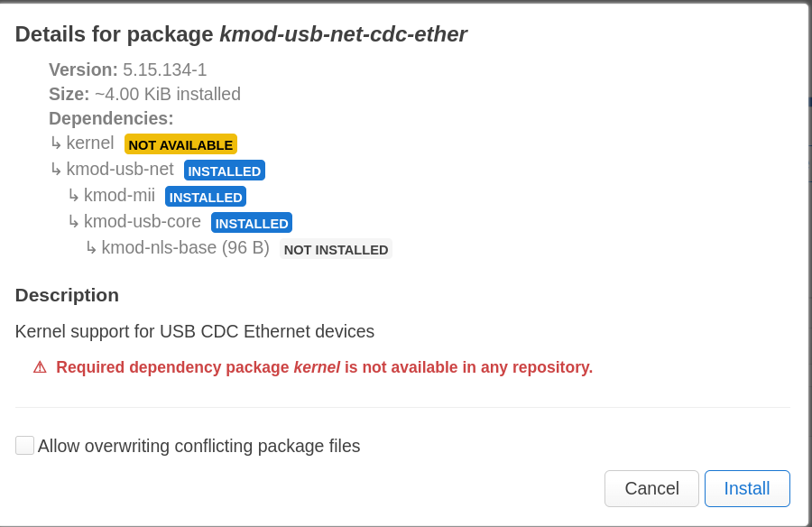
Task: Click the red warning triangle icon
Action: pos(40,367)
